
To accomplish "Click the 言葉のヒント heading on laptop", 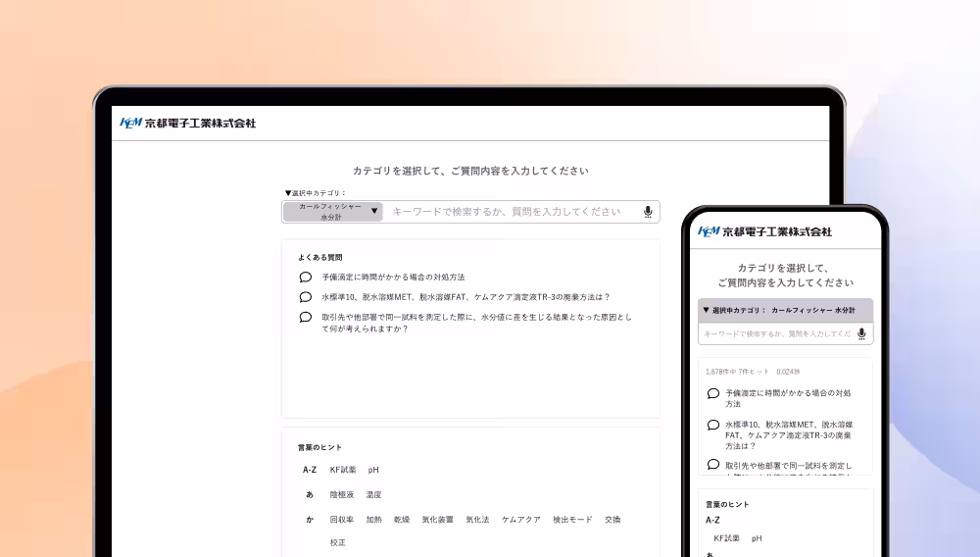I will 320,447.
